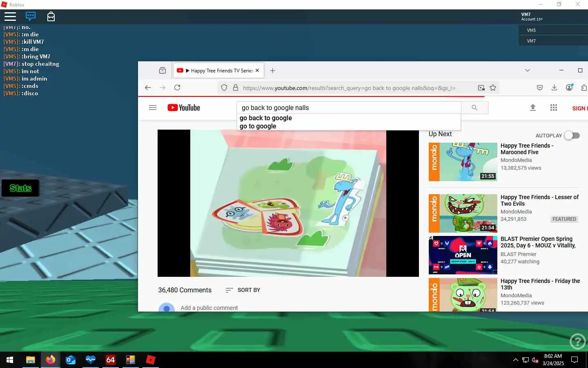Upload a video on YouTube
This screenshot has width=588, height=368.
click(x=533, y=108)
